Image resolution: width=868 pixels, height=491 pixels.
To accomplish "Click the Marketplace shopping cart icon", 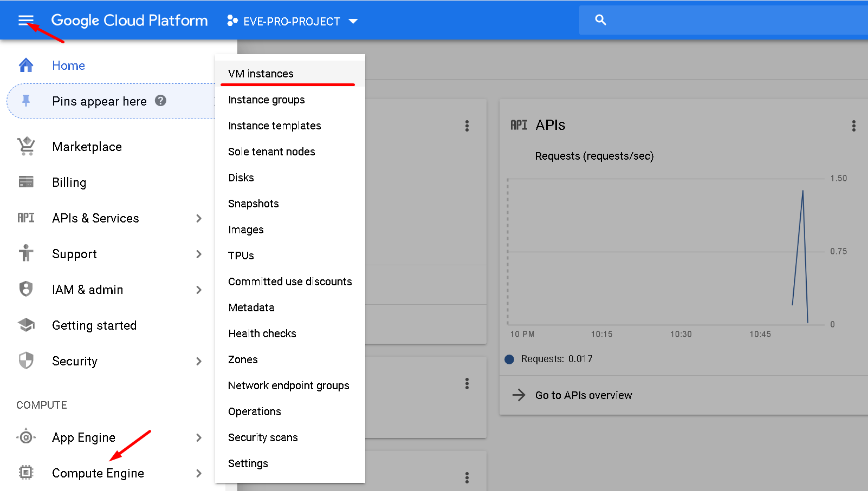I will pyautogui.click(x=26, y=146).
